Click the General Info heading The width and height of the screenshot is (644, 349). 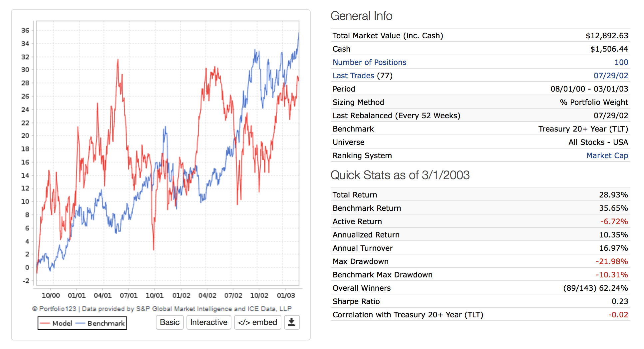tap(361, 16)
